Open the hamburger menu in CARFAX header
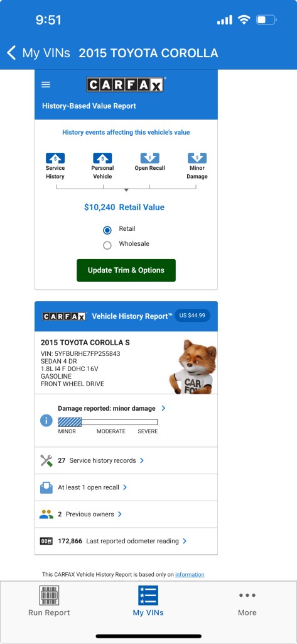Screen dimensions: 297x644 tap(46, 85)
